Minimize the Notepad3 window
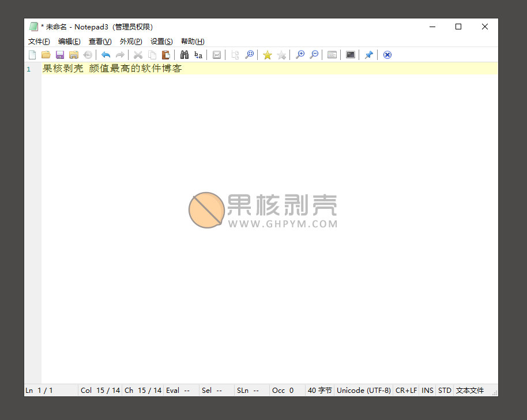 tap(432, 27)
